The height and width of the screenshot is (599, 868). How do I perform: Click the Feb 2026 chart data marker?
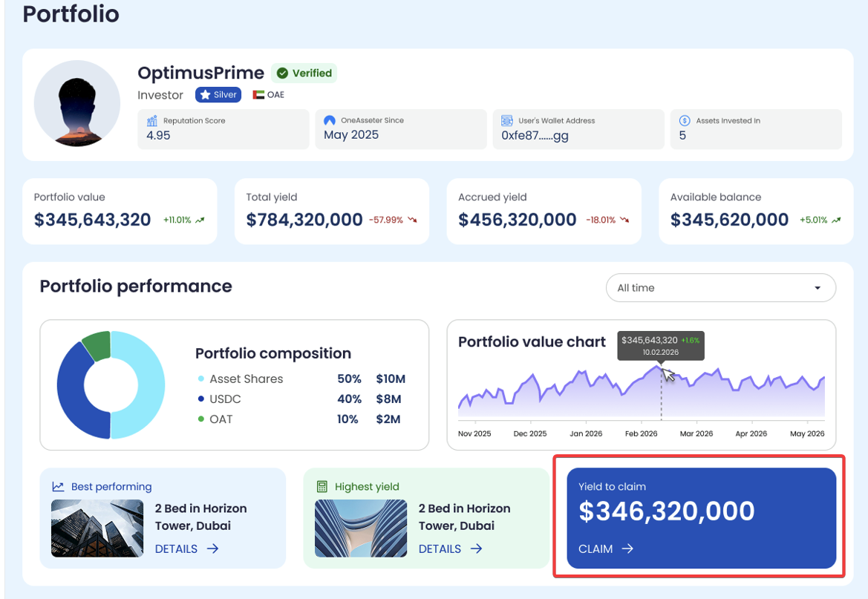[x=661, y=367]
